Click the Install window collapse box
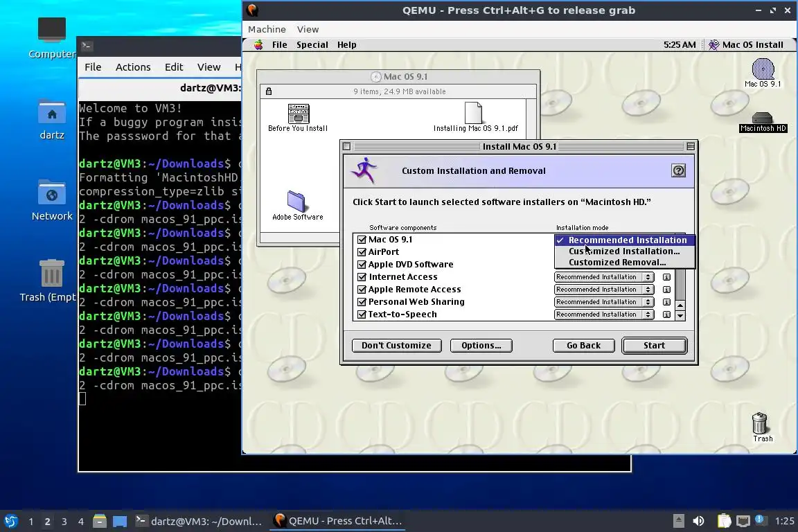 tap(691, 147)
